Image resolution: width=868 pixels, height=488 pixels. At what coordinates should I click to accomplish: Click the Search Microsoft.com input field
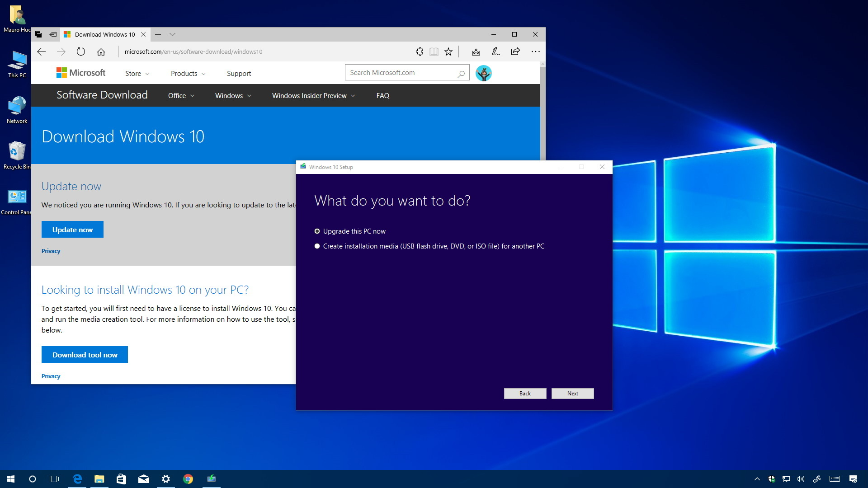406,73
